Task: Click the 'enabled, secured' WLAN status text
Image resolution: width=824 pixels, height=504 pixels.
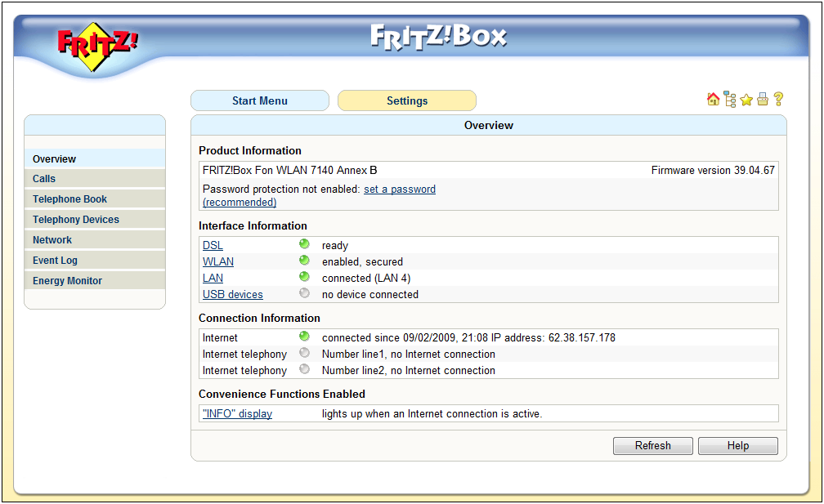Action: [x=363, y=261]
